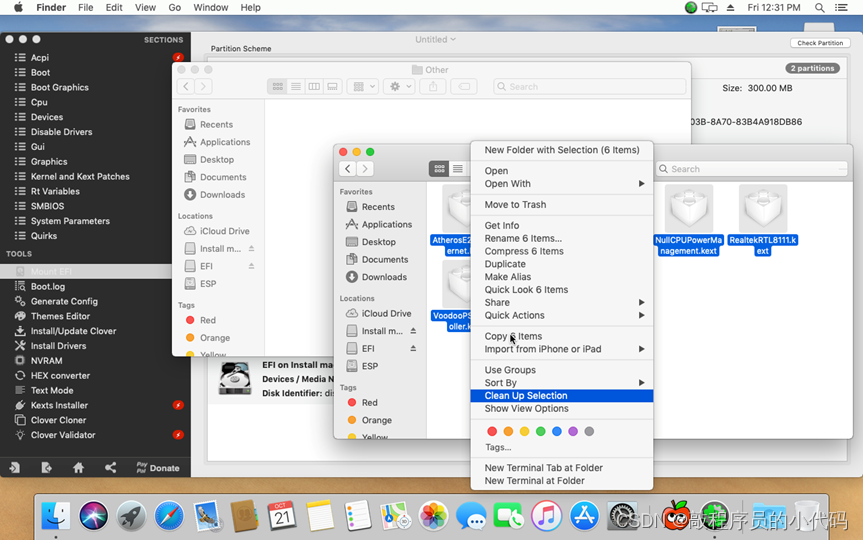Screen dimensions: 863x540
Task: Expand Import from iPhone or iPad submenu
Action: click(562, 349)
